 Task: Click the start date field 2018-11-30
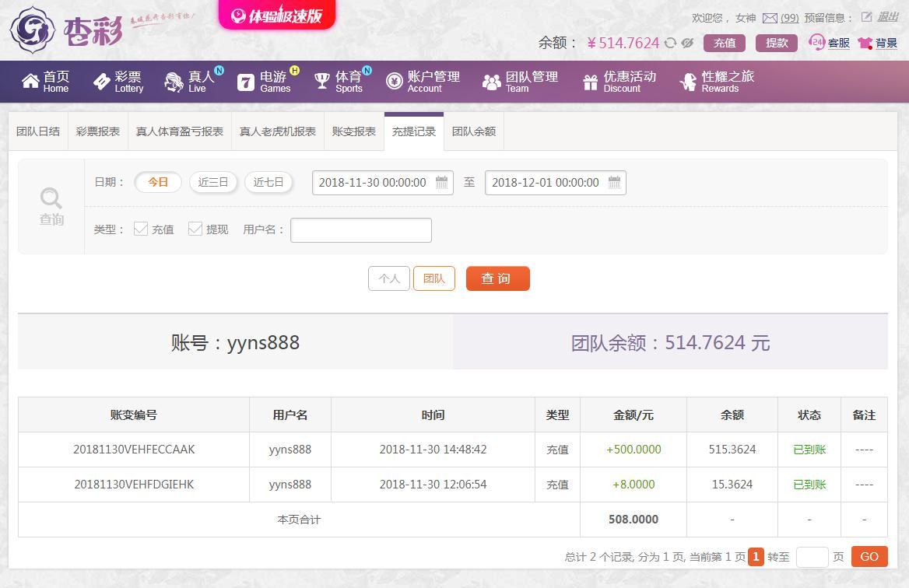point(383,183)
